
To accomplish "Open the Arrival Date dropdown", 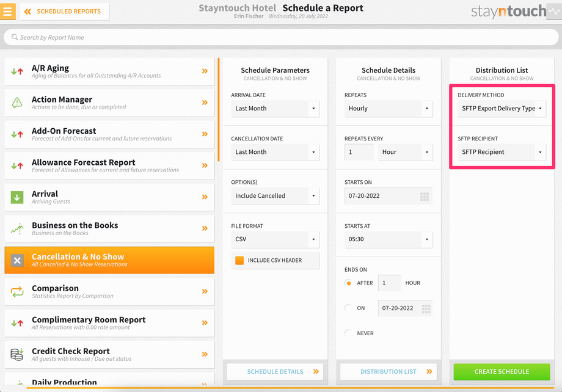I will (x=276, y=109).
